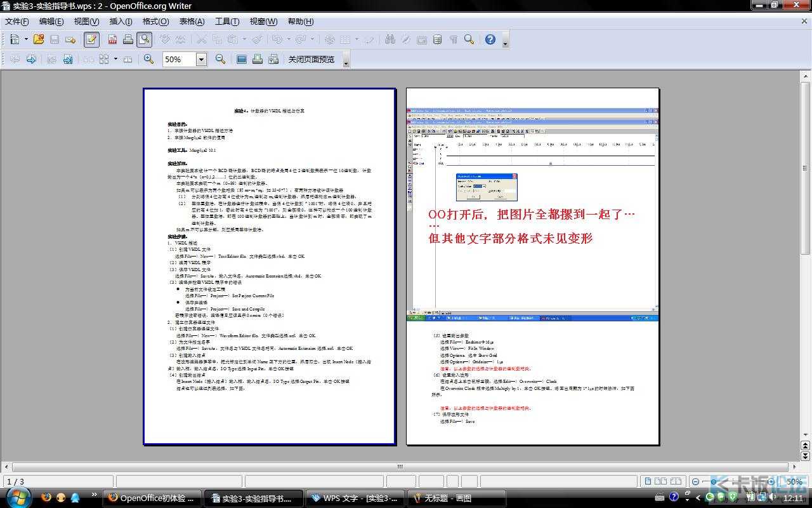Click the Print icon in the top toolbar
This screenshot has height=508, width=812.
[128, 39]
